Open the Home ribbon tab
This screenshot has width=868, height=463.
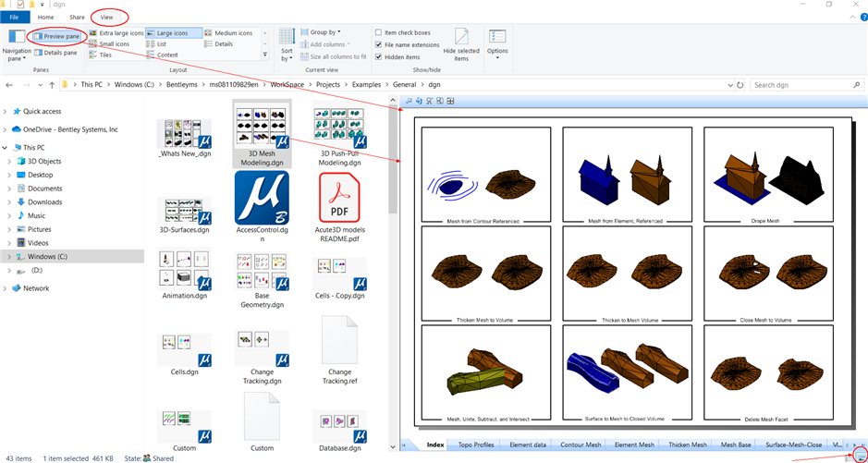coord(46,18)
